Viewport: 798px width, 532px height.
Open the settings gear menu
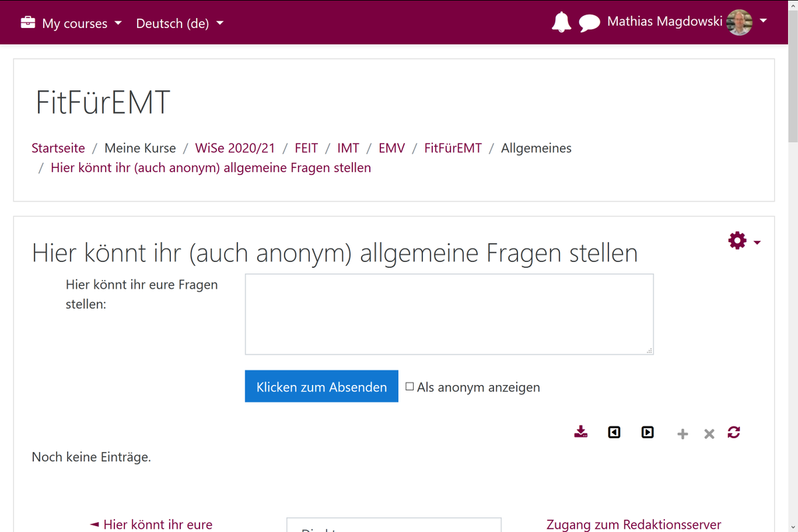[x=737, y=241]
